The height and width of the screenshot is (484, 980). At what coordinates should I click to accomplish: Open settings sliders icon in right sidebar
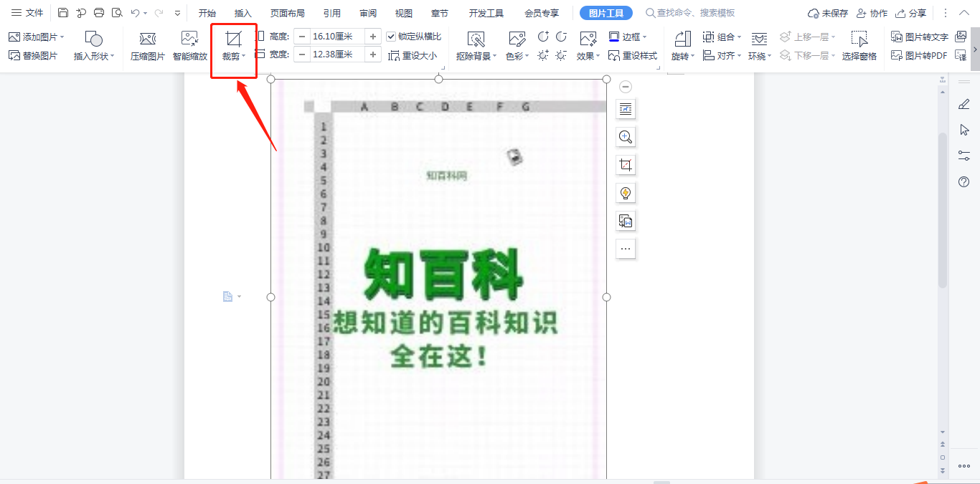pyautogui.click(x=964, y=156)
